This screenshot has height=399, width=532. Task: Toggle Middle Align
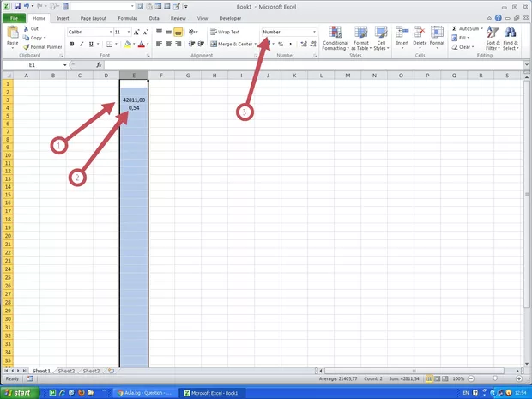point(169,32)
